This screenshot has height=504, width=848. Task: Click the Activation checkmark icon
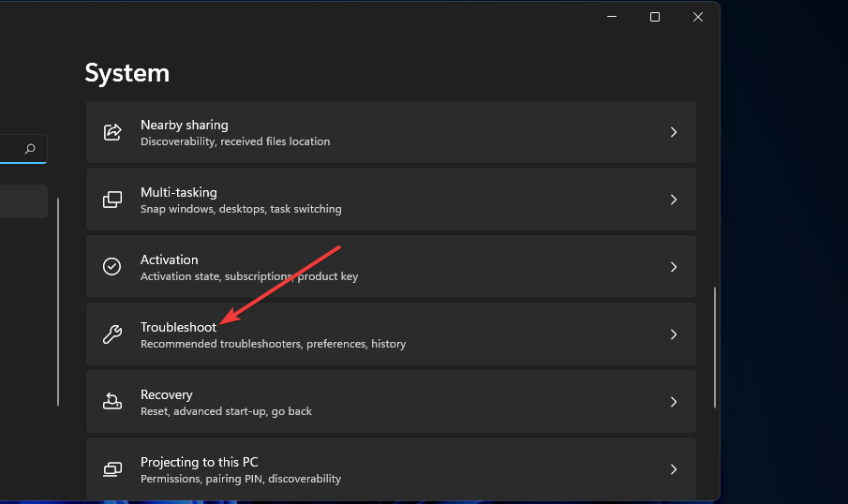point(112,267)
